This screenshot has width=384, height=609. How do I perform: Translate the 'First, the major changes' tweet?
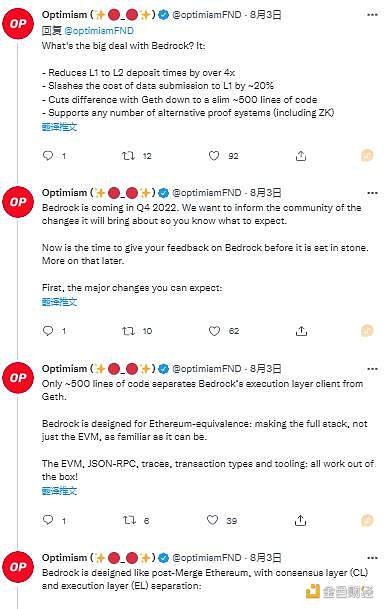pyautogui.click(x=59, y=302)
